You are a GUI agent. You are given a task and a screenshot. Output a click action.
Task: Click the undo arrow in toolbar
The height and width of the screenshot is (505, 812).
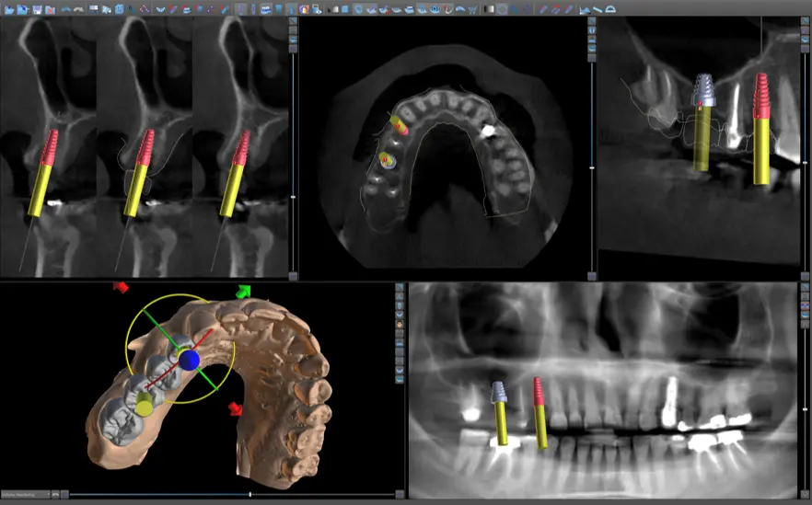(x=65, y=9)
